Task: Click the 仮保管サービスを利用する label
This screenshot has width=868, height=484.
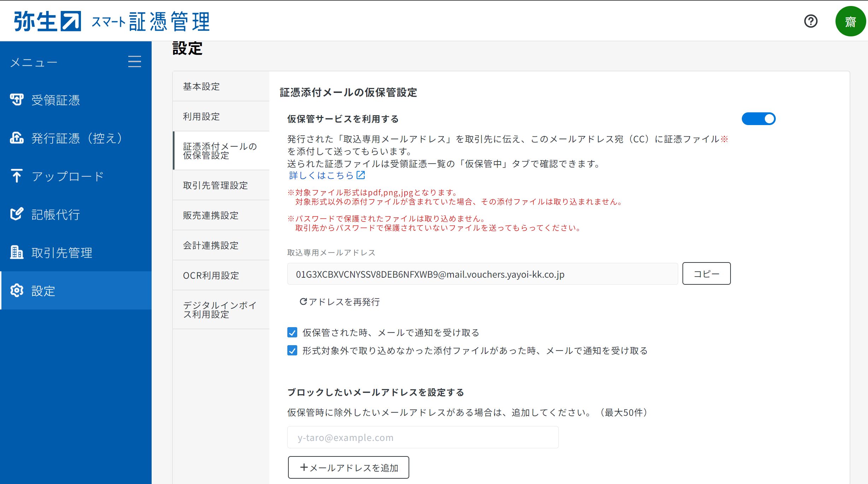Action: tap(343, 119)
